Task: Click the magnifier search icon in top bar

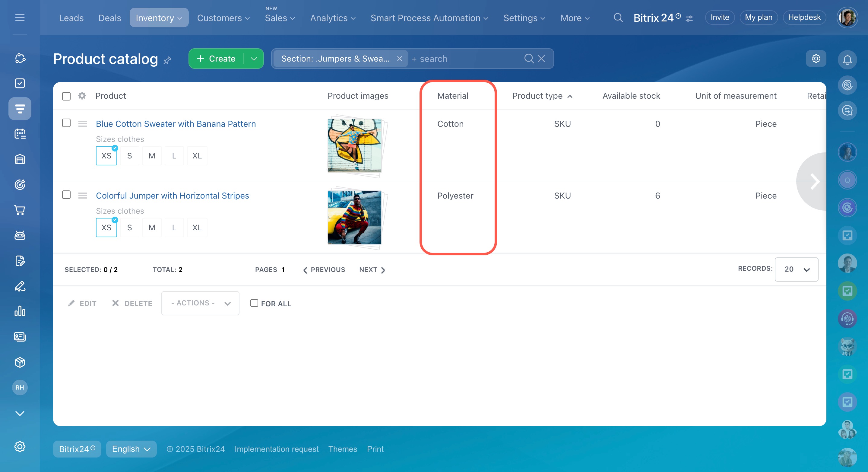Action: [618, 18]
